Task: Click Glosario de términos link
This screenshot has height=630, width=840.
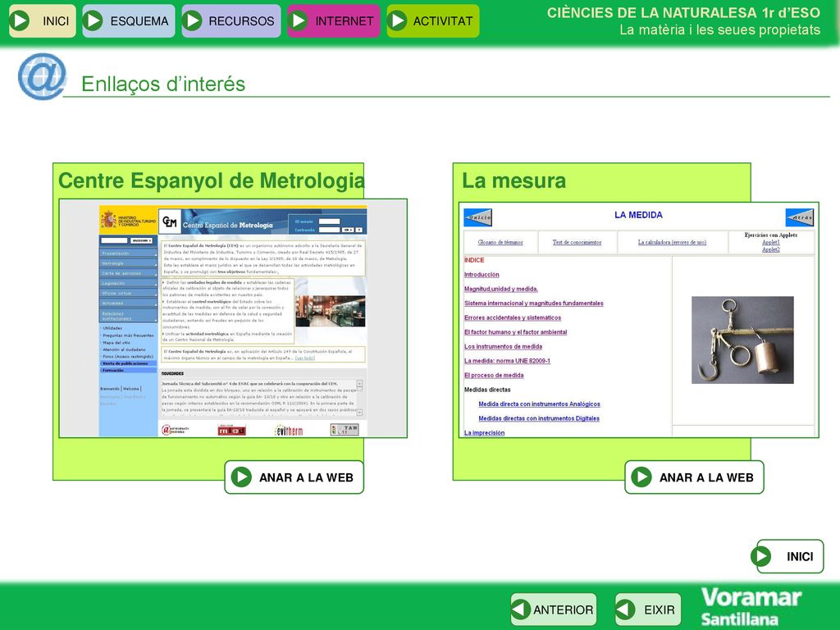Action: 500,243
